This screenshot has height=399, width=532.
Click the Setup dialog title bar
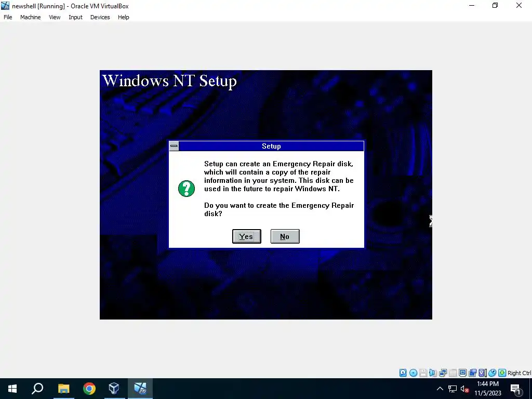(x=271, y=146)
